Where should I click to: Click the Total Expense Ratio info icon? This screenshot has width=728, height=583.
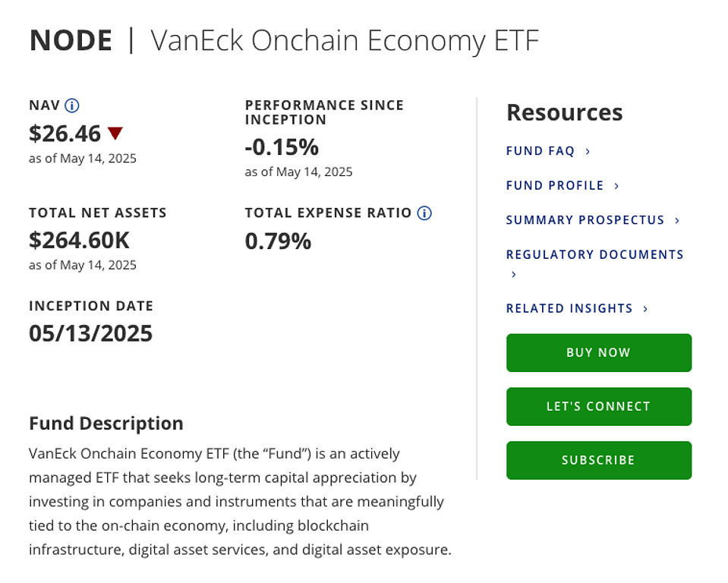[x=424, y=213]
